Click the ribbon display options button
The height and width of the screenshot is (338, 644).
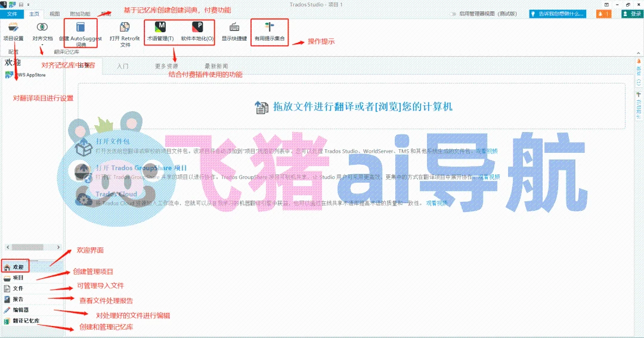click(x=606, y=5)
